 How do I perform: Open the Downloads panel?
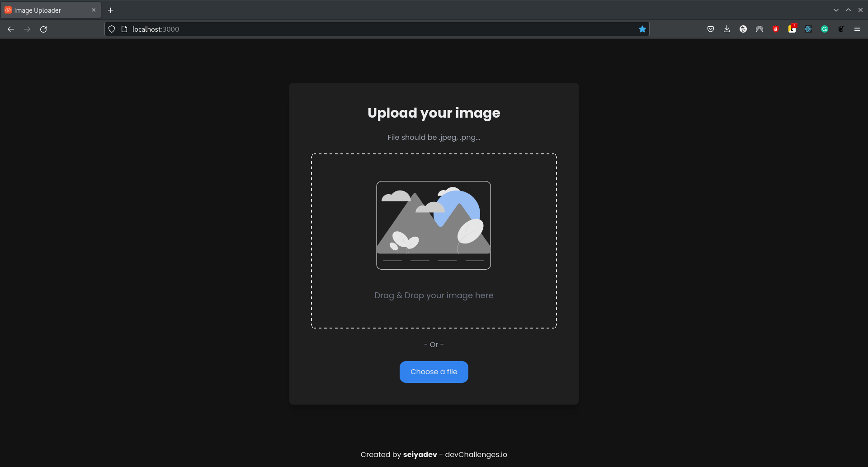(727, 29)
